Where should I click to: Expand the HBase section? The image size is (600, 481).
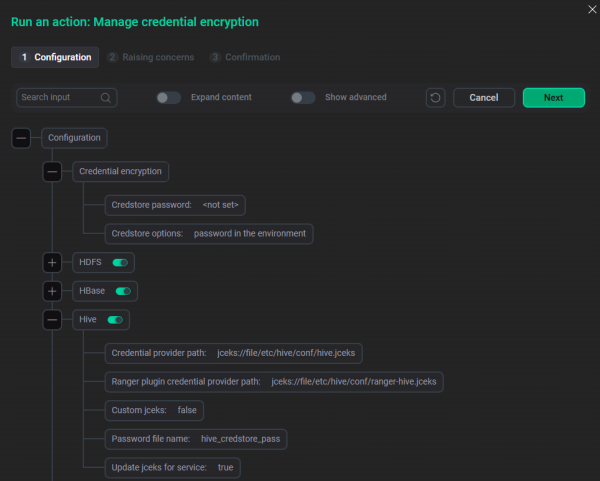(52, 291)
